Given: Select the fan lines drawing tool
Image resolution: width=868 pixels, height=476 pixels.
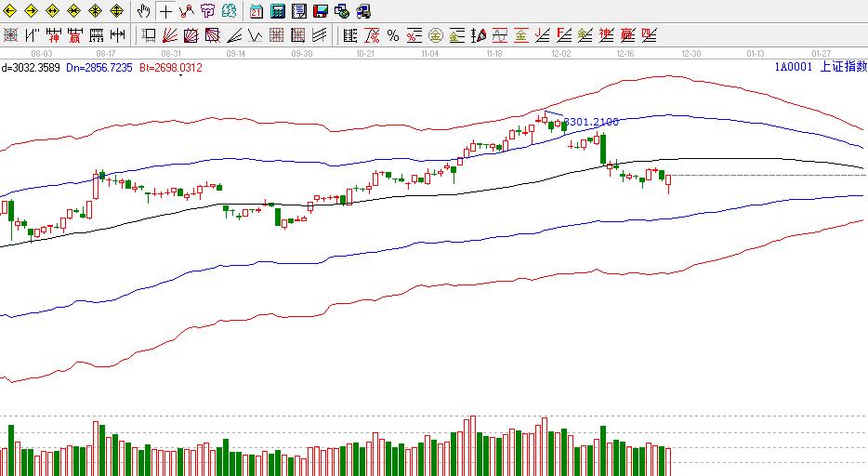Looking at the screenshot, I should (x=170, y=35).
